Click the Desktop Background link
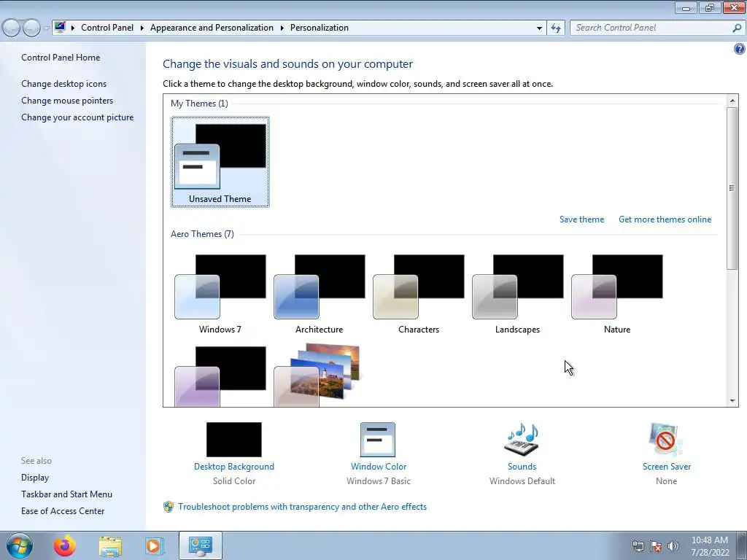Screen dimensions: 747x560 [x=234, y=467]
